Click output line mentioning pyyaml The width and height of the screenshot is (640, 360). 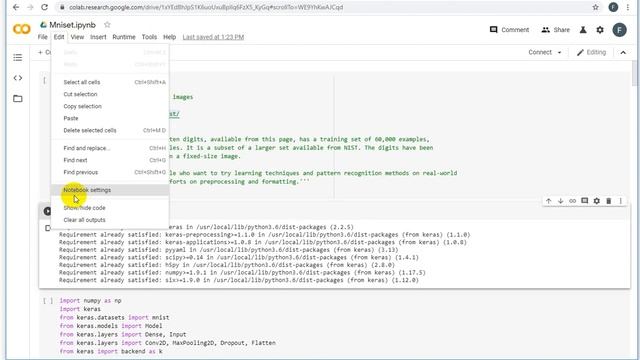click(x=228, y=250)
